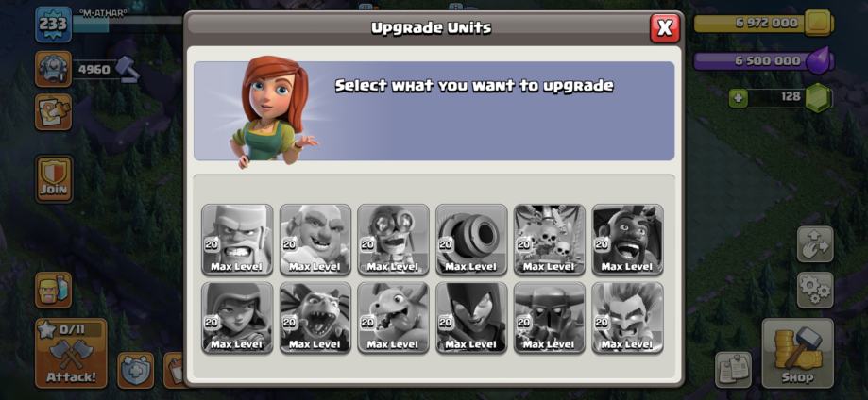Screen dimensions: 868x400
Task: Choose the Bomber unit with goggles
Action: tap(394, 240)
